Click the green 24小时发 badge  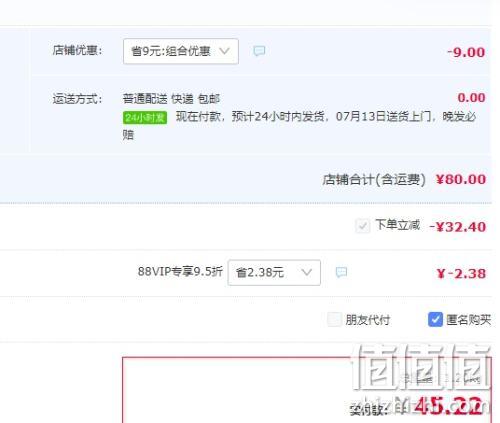pyautogui.click(x=145, y=117)
